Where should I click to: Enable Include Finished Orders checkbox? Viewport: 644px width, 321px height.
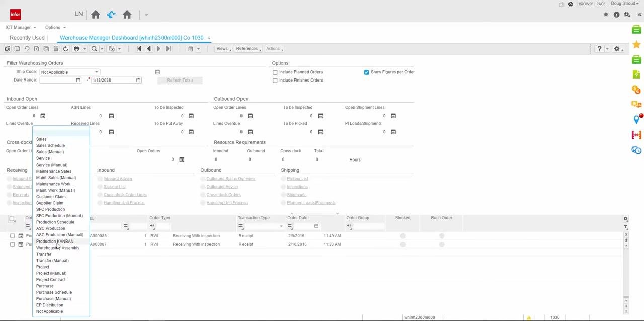[275, 81]
